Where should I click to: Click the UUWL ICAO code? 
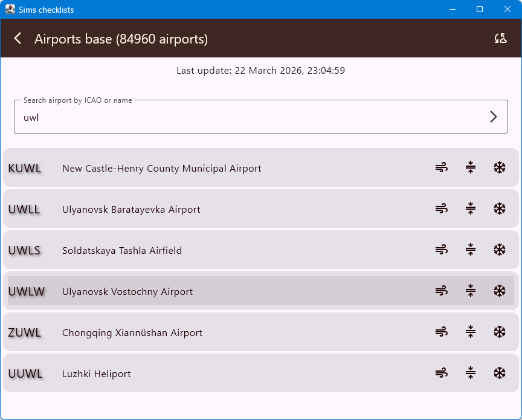(25, 373)
